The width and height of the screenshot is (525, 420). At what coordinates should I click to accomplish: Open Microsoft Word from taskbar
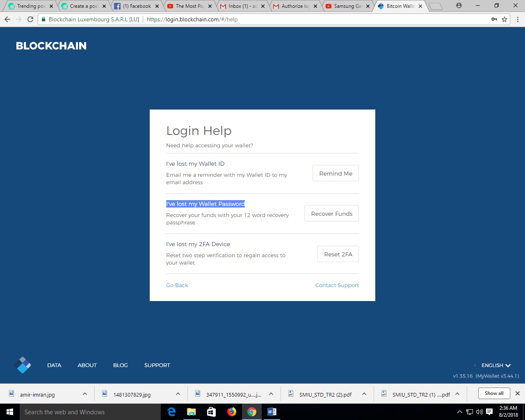272,412
